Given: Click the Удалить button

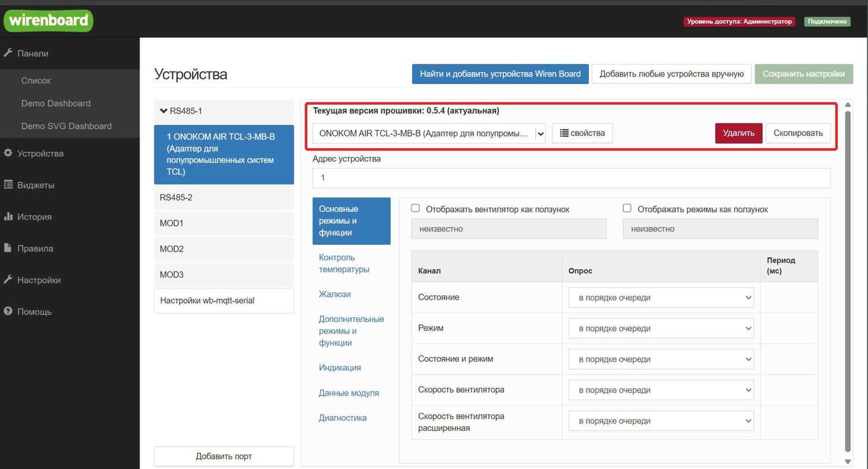Looking at the screenshot, I should click(738, 133).
